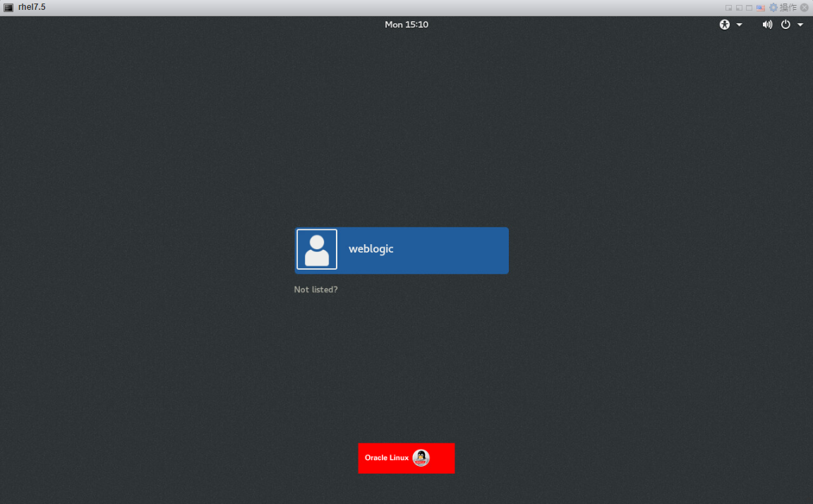Open the 'Not listed?' login link
The width and height of the screenshot is (813, 504).
tap(315, 289)
